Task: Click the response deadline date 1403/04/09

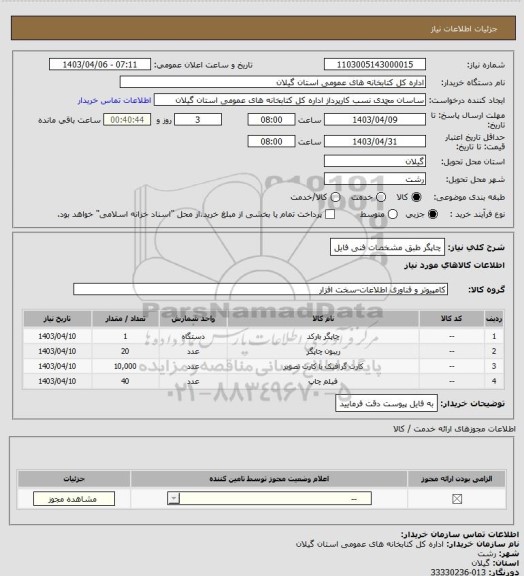Action: (375, 120)
